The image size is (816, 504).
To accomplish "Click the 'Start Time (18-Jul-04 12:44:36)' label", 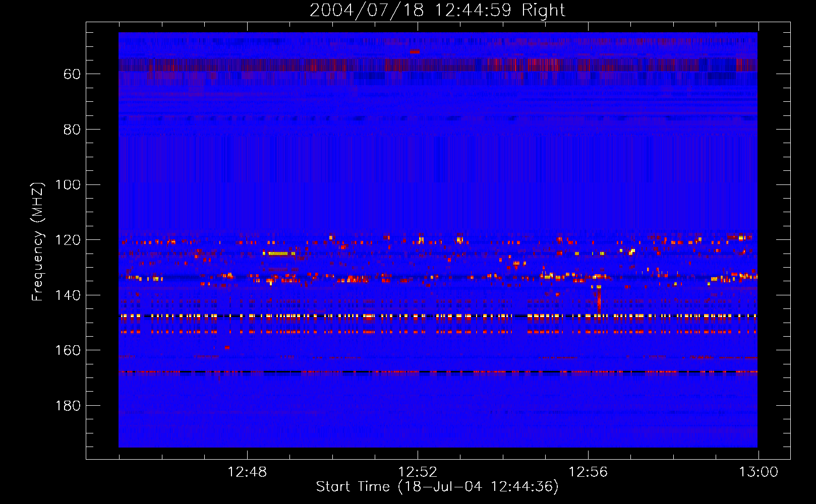I will (437, 487).
